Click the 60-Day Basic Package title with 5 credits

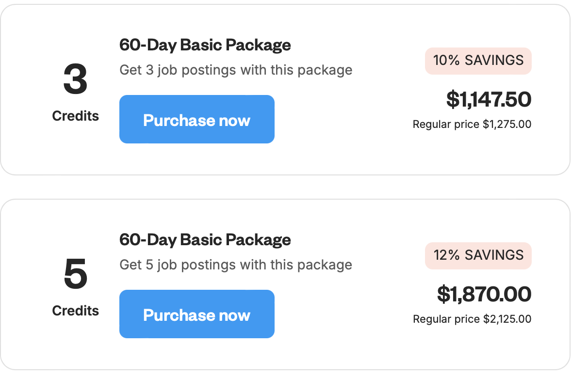coord(205,240)
